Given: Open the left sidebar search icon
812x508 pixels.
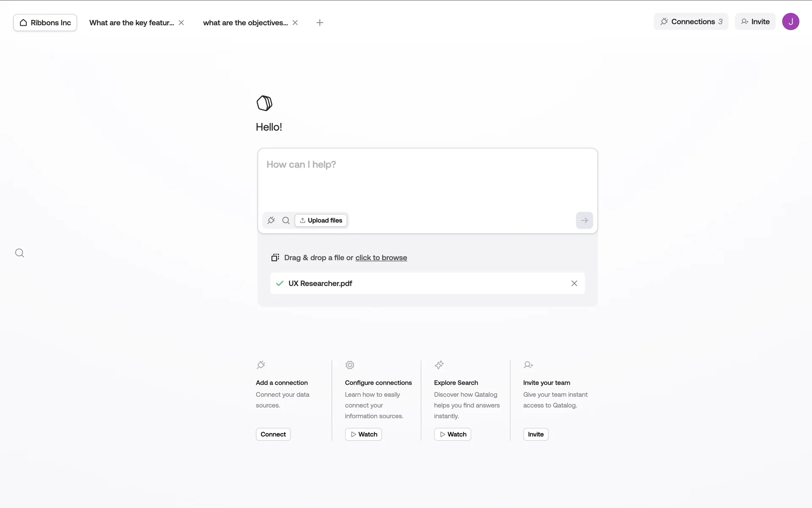Looking at the screenshot, I should pyautogui.click(x=19, y=253).
